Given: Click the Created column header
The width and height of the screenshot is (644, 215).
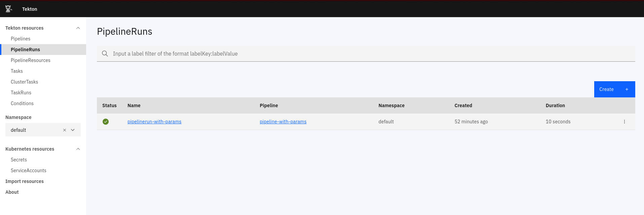Looking at the screenshot, I should [463, 105].
